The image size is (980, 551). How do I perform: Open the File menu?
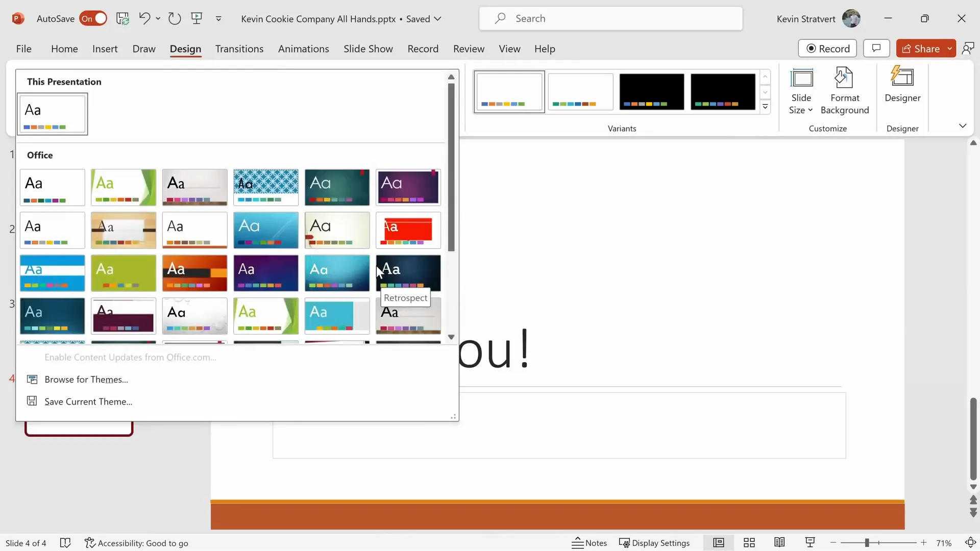coord(23,49)
